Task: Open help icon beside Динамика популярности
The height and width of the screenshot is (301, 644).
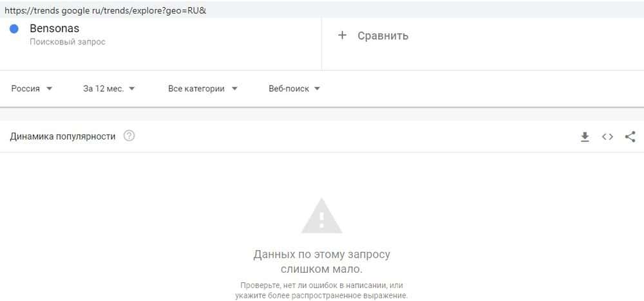Action: click(129, 136)
